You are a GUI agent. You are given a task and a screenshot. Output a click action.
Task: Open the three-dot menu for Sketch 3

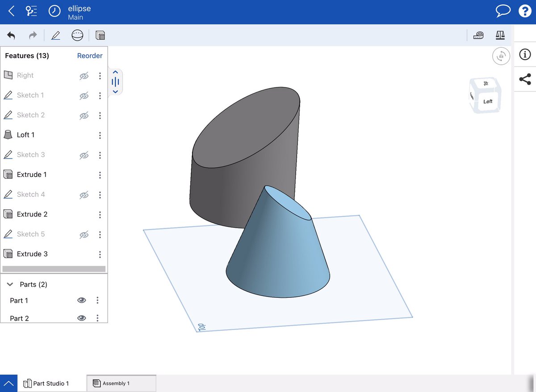point(100,155)
